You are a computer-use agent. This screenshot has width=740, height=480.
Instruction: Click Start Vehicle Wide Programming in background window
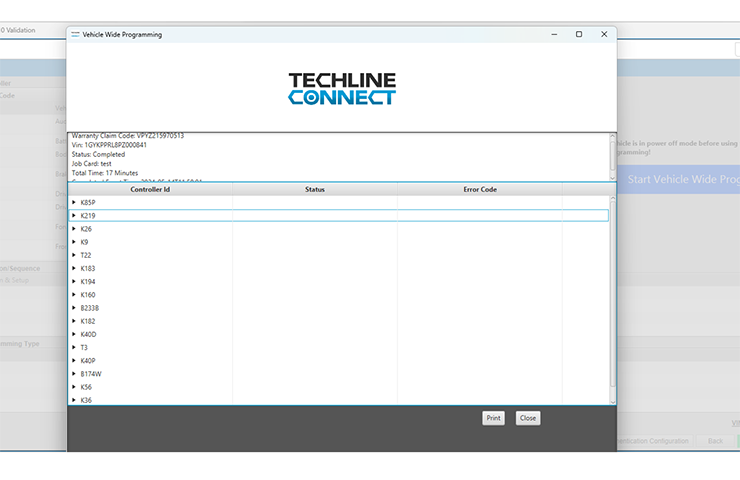[678, 179]
